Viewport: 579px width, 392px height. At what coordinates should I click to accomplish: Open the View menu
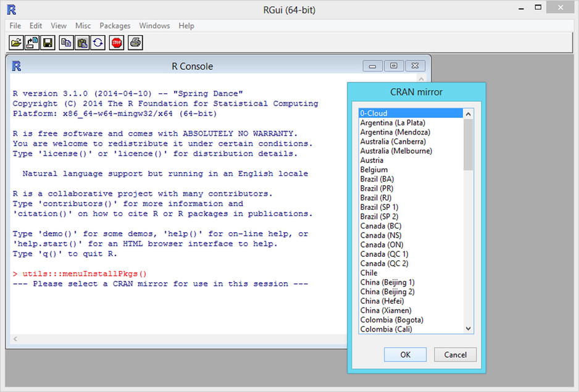(59, 26)
